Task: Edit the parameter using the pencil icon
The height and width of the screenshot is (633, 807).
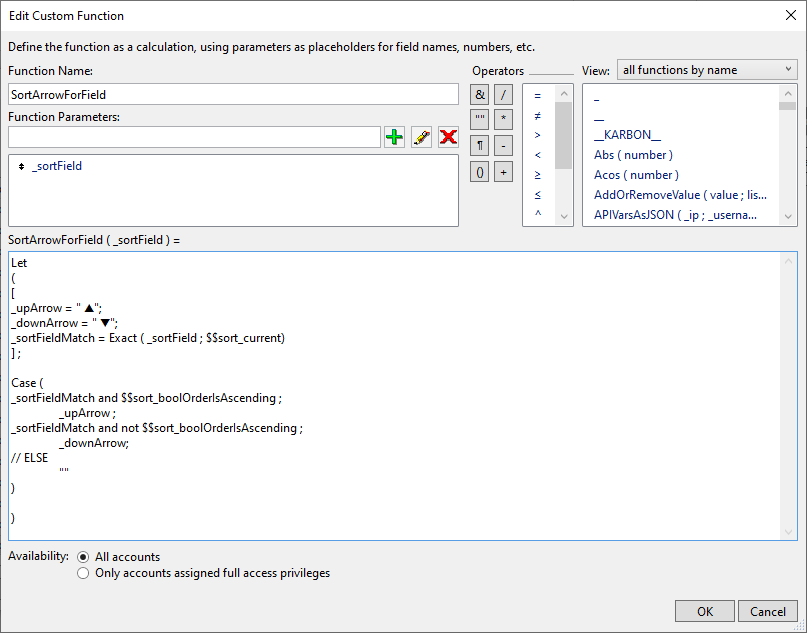Action: tap(422, 137)
